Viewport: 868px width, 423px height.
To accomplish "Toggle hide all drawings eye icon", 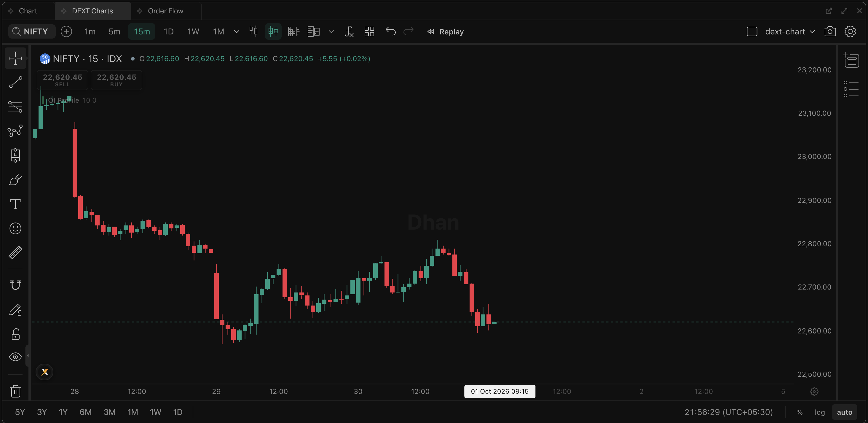I will click(15, 357).
